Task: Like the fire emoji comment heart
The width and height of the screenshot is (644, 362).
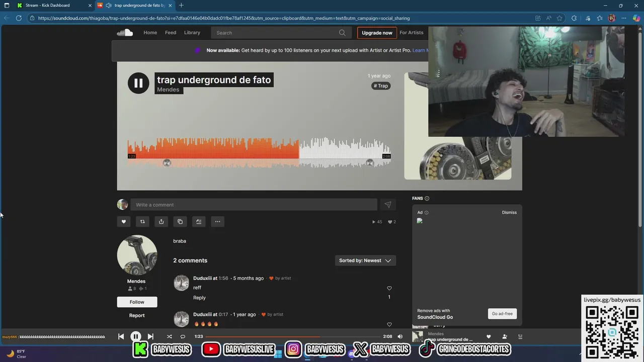Action: tap(389, 324)
